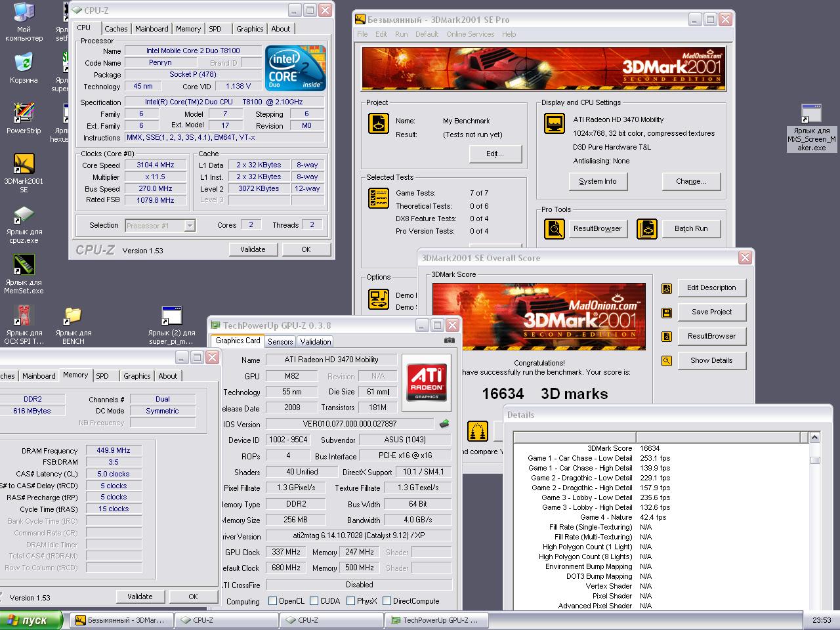The height and width of the screenshot is (630, 840).
Task: Click the Show Details button
Action: [x=711, y=360]
